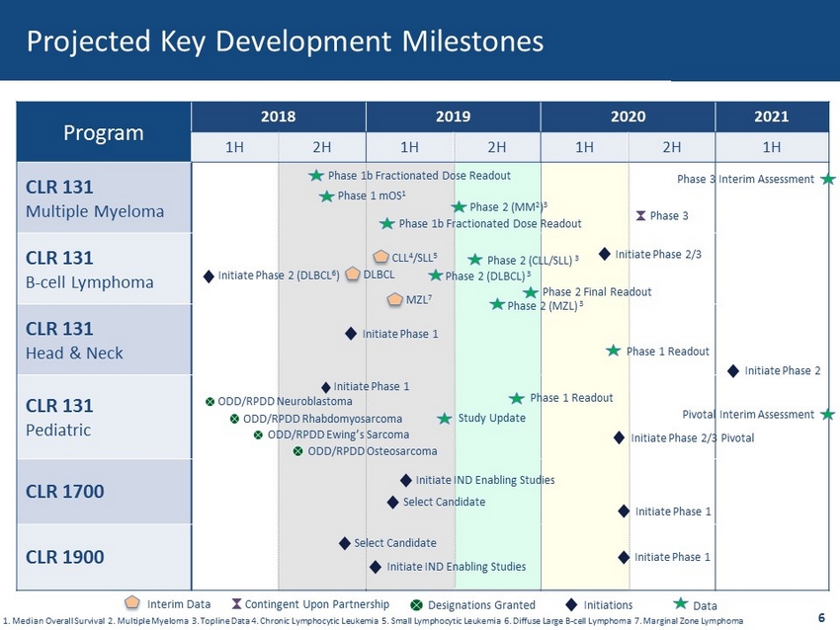The width and height of the screenshot is (840, 630).
Task: Select the 2019 year column header
Action: [x=453, y=116]
